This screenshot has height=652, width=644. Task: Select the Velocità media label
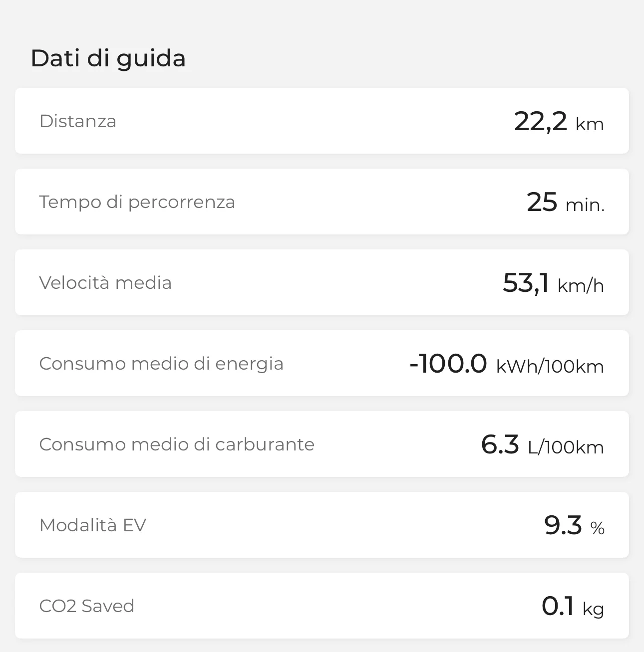click(105, 283)
